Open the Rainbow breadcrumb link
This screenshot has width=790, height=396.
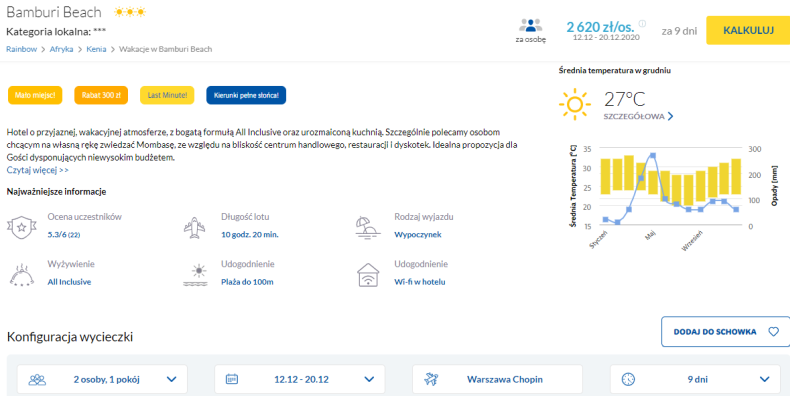pyautogui.click(x=22, y=49)
